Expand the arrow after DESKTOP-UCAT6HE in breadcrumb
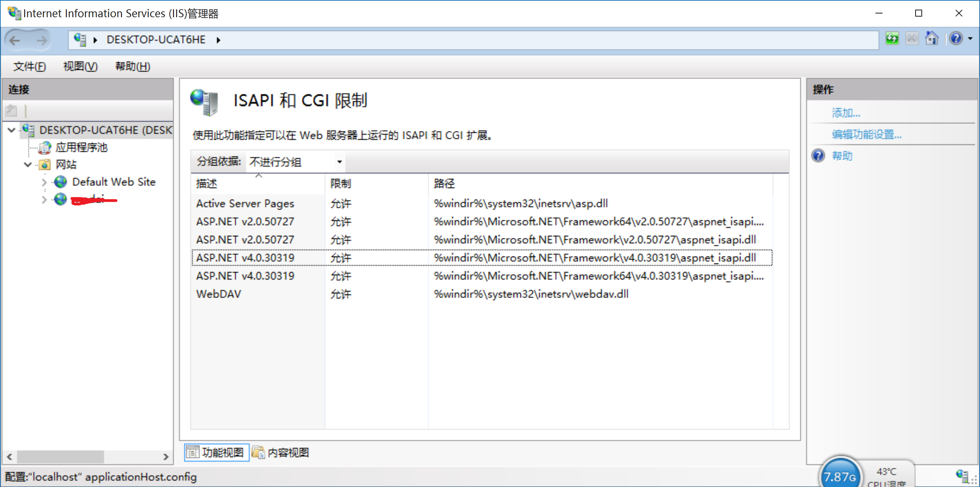This screenshot has height=487, width=980. (x=218, y=40)
